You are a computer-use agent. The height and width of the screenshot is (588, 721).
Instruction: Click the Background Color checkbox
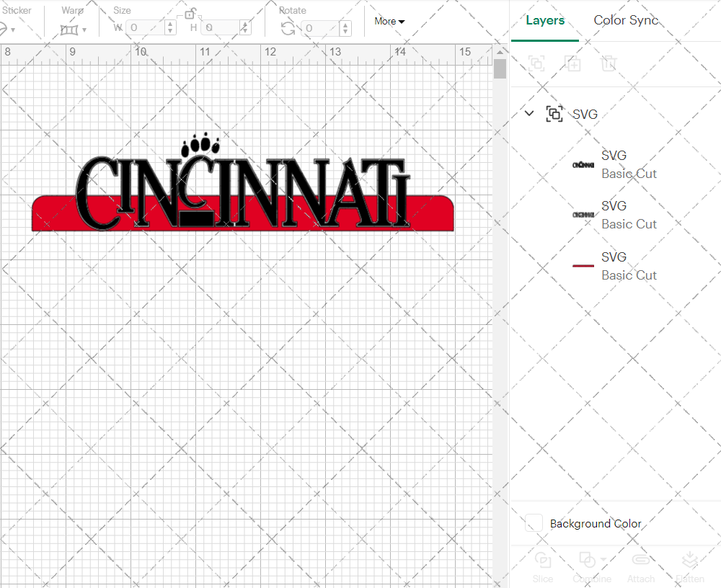(533, 524)
